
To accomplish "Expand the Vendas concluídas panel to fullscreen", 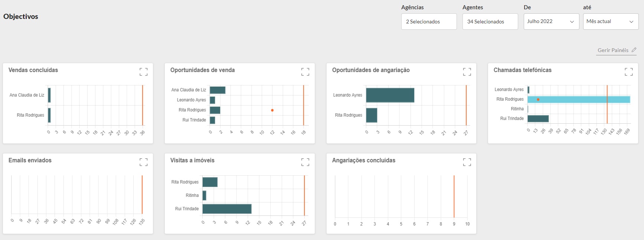I will pyautogui.click(x=143, y=72).
